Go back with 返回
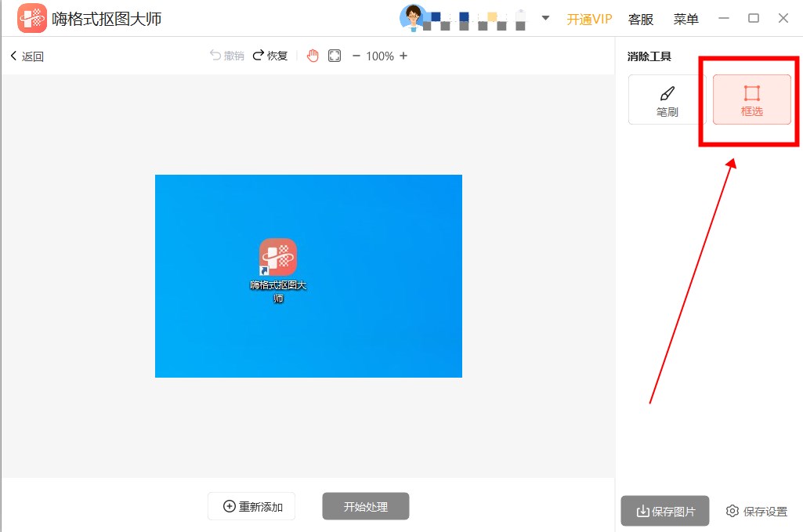The height and width of the screenshot is (532, 803). coord(27,56)
